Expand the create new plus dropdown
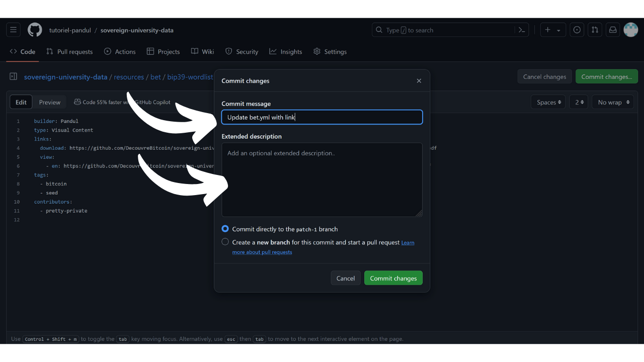The image size is (644, 362). 552,30
